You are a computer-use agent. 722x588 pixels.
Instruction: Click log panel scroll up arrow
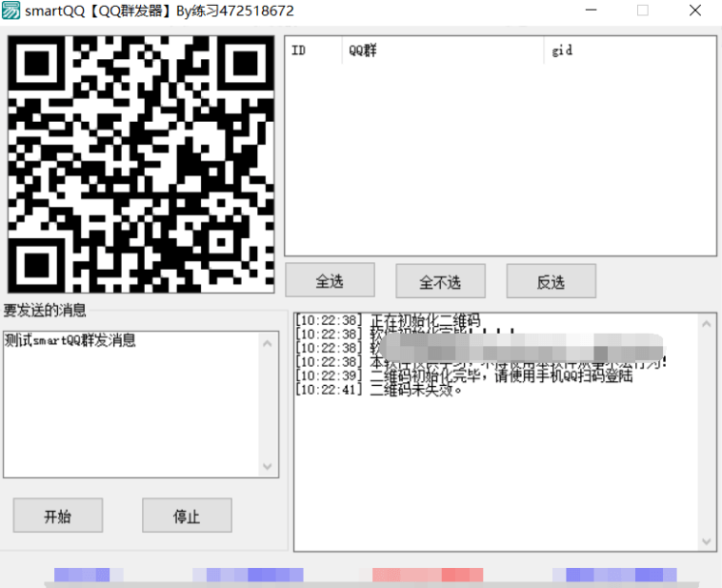click(x=707, y=324)
